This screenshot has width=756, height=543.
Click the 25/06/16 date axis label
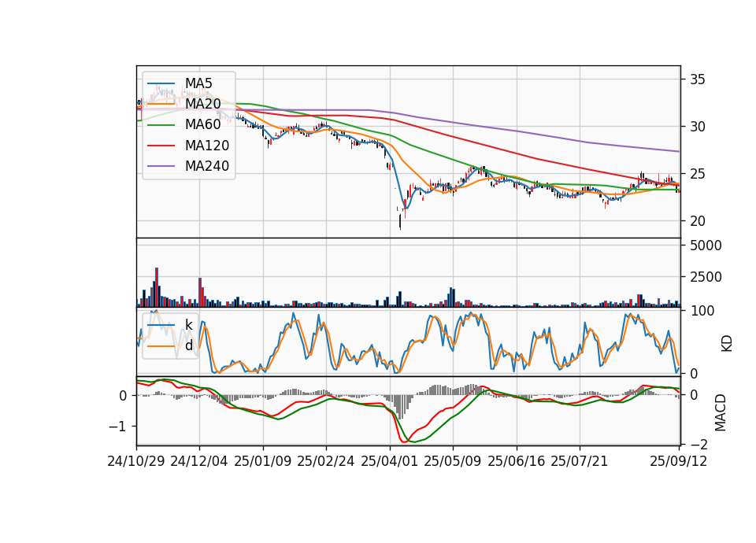pos(517,461)
